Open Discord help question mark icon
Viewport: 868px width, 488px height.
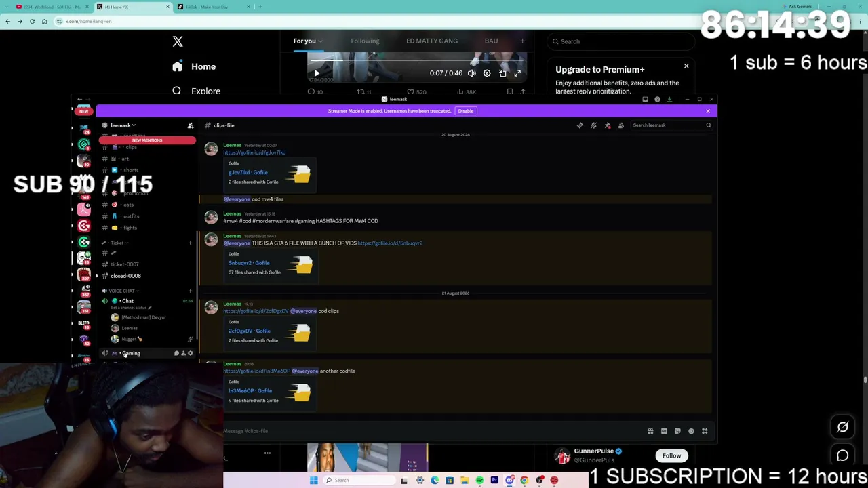click(x=657, y=100)
